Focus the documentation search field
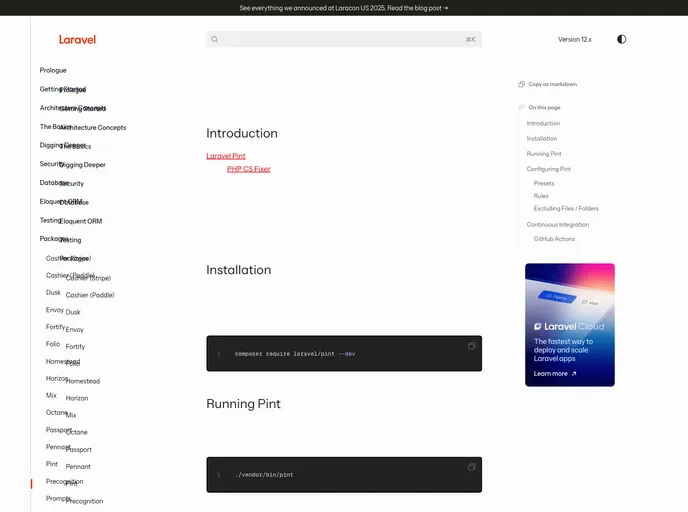688x512 pixels. click(344, 39)
